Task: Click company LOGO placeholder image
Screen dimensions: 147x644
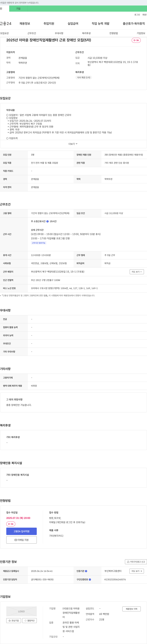Action: 21,611
